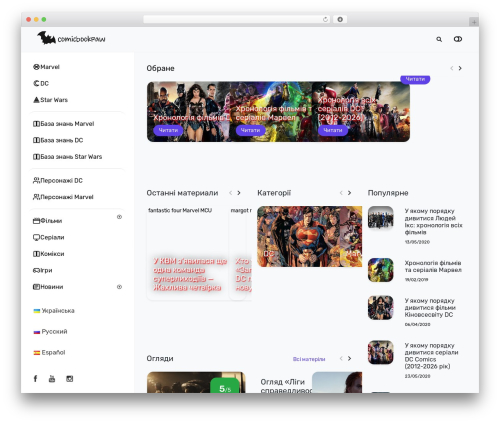Toggle dark mode switch in header
This screenshot has width=500, height=423.
458,39
